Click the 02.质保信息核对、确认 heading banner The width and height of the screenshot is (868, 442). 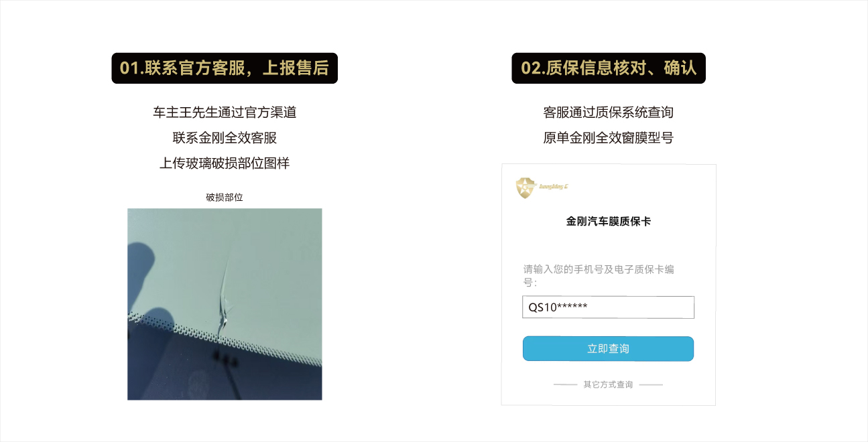609,68
